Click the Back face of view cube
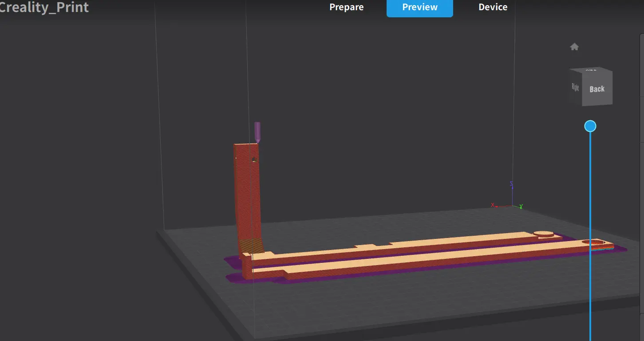 (597, 89)
